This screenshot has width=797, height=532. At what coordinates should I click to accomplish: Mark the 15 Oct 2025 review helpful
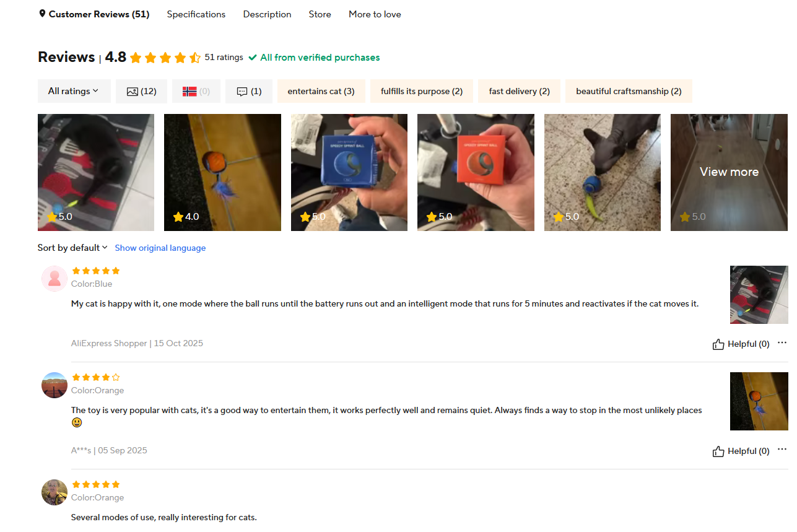pos(741,344)
